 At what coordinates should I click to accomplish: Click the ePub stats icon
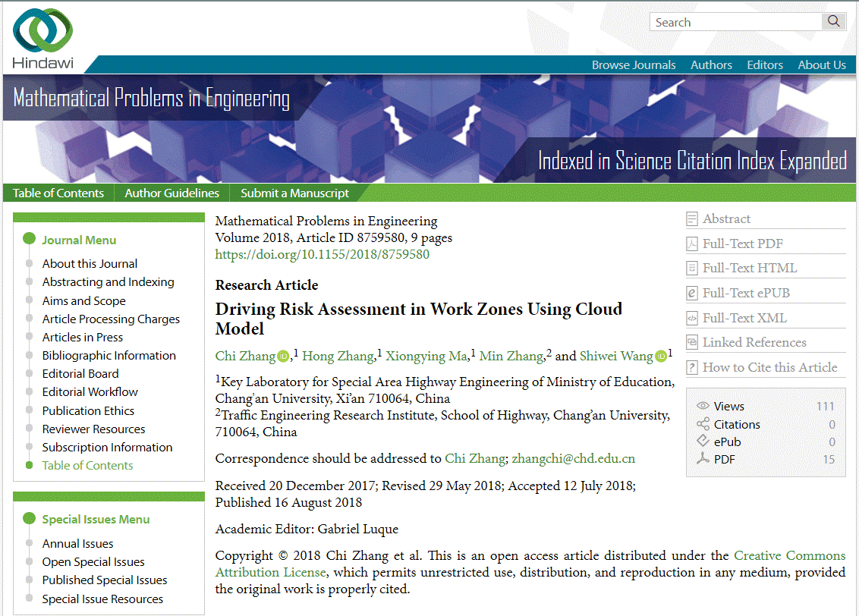click(x=703, y=441)
